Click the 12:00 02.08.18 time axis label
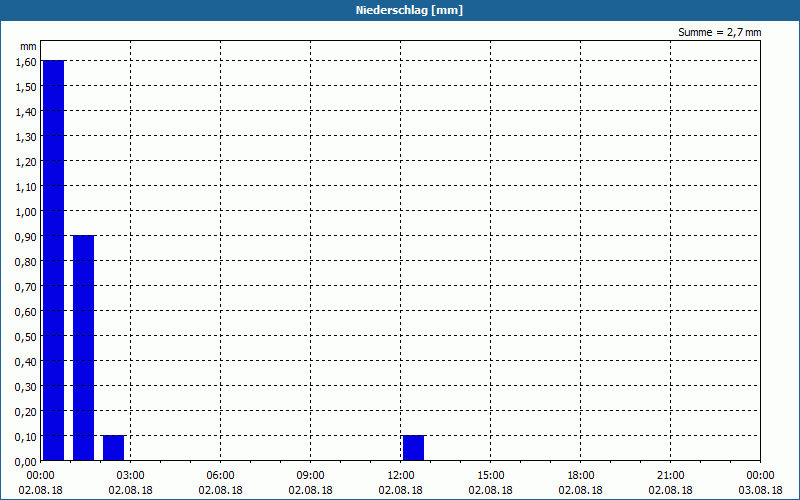Viewport: 800px width, 500px height. pos(401,483)
